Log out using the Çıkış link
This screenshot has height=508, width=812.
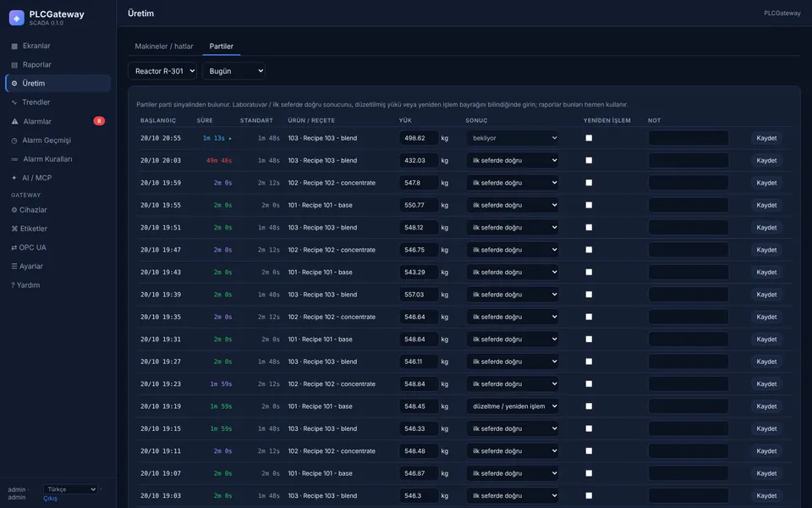(x=50, y=499)
